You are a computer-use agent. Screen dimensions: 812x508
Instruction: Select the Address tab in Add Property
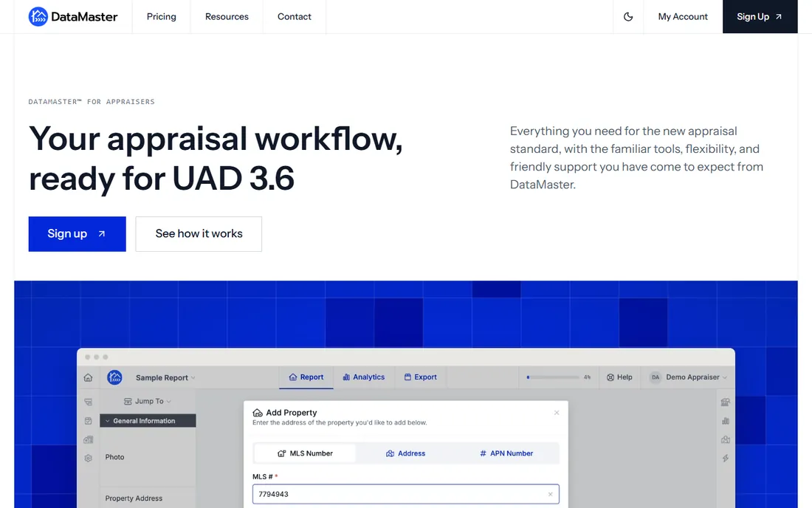click(405, 453)
